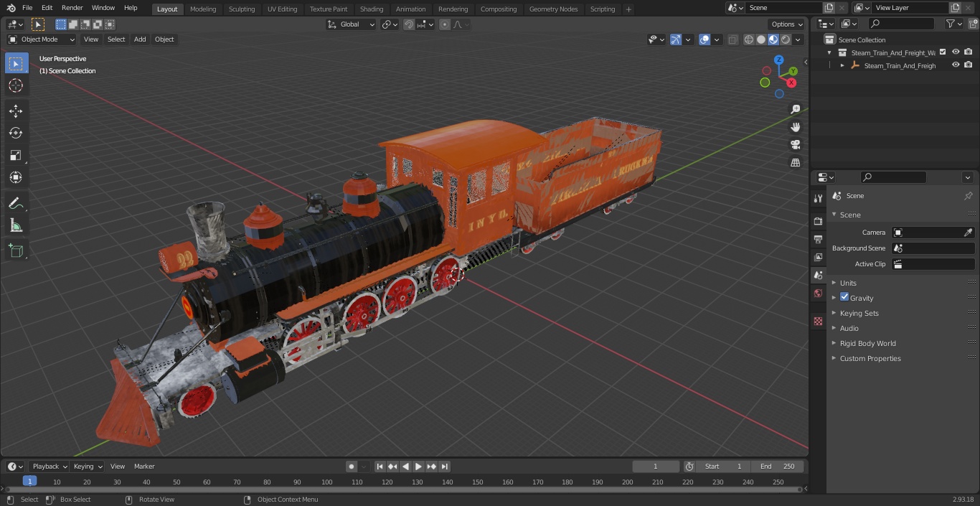Screen dimensions: 980x506
Task: Switch to wireframe viewport shading
Action: (749, 39)
